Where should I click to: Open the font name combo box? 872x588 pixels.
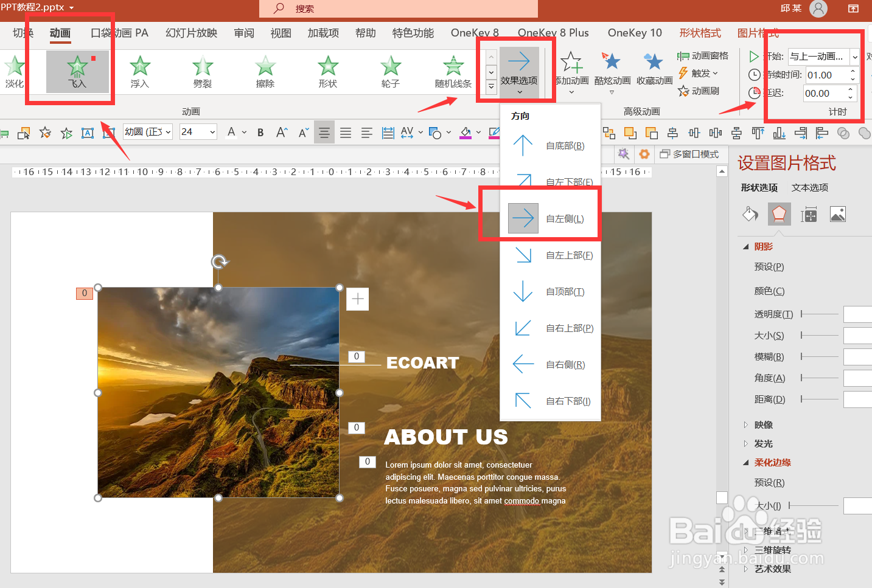click(x=148, y=132)
